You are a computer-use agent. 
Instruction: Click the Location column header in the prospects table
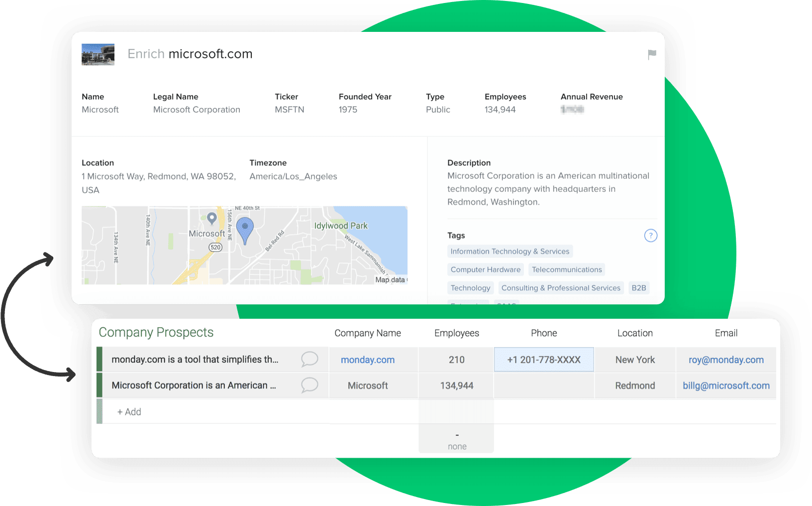635,333
